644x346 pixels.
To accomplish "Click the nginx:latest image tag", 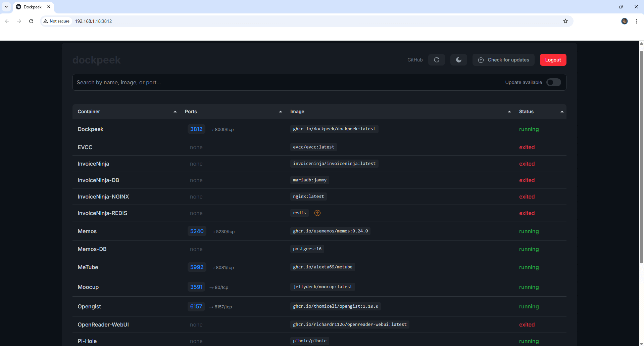I will point(308,197).
